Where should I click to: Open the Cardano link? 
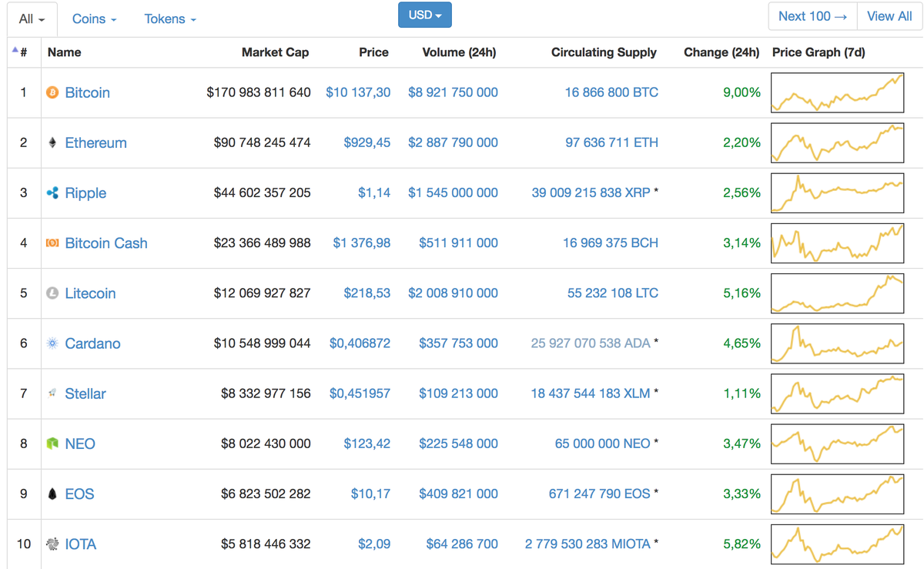pos(92,343)
